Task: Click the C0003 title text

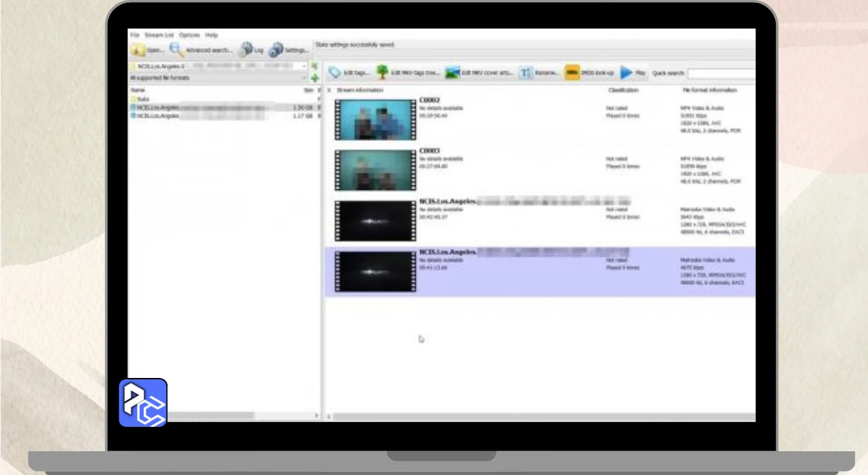Action: [x=429, y=151]
